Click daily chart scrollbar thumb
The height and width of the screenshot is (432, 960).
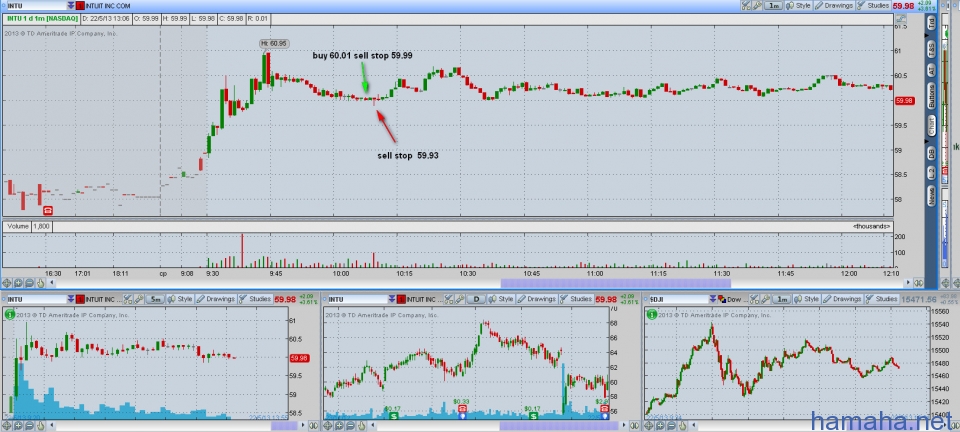(x=559, y=425)
